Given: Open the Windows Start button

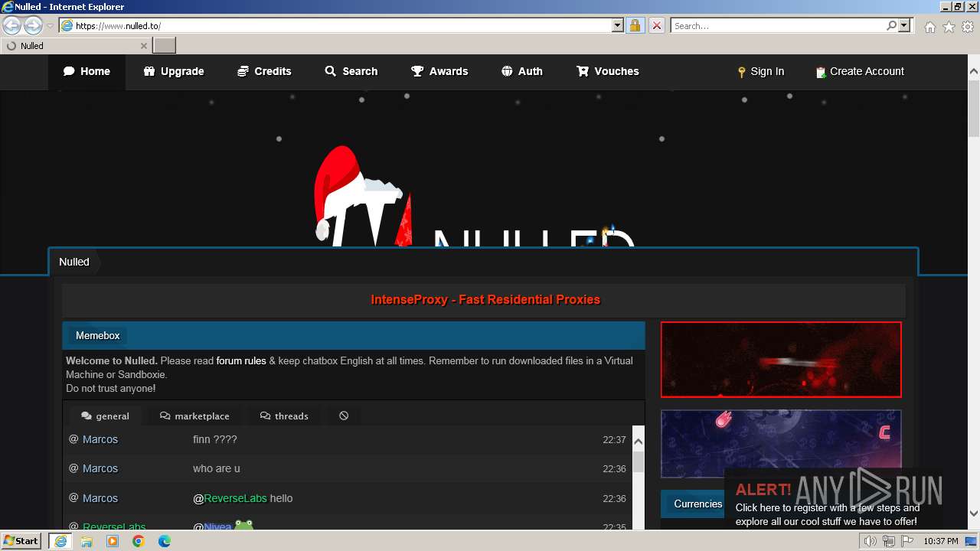Looking at the screenshot, I should tap(22, 540).
